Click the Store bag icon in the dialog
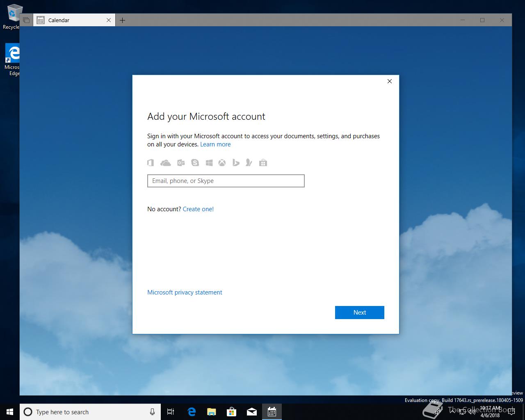 coord(263,163)
